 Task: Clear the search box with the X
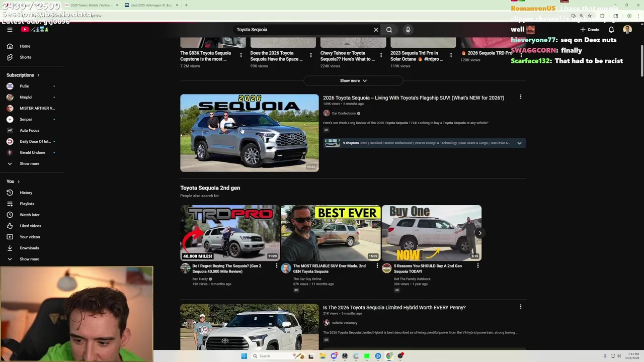(x=376, y=30)
